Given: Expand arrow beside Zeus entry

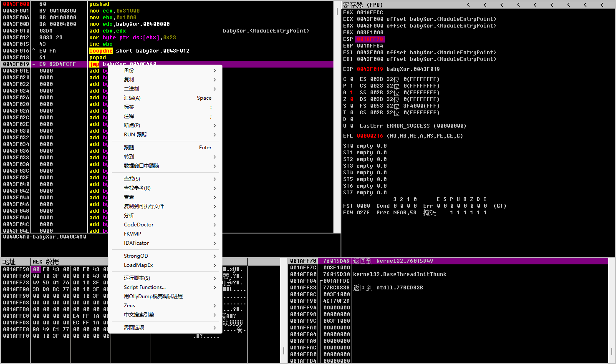Looking at the screenshot, I should [215, 306].
